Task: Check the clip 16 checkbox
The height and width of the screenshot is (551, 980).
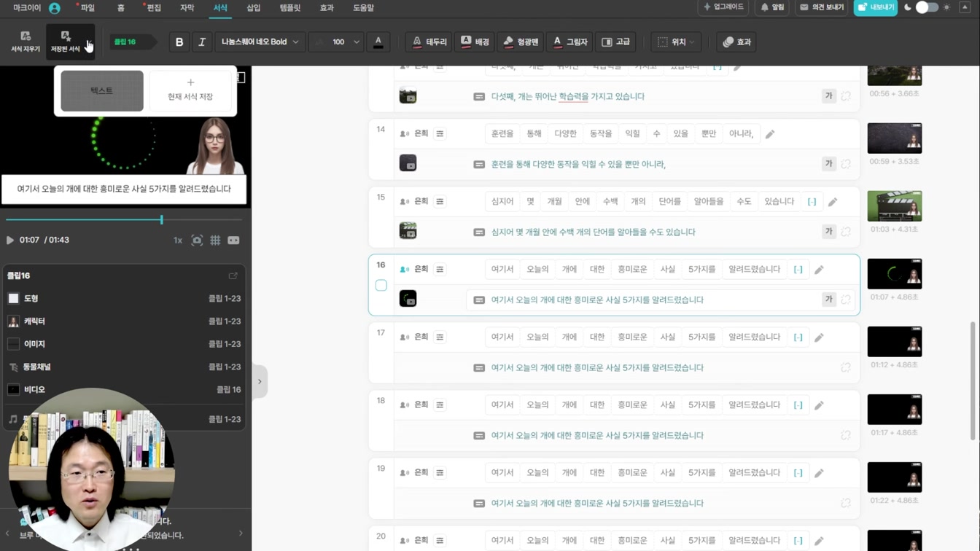Action: click(381, 285)
